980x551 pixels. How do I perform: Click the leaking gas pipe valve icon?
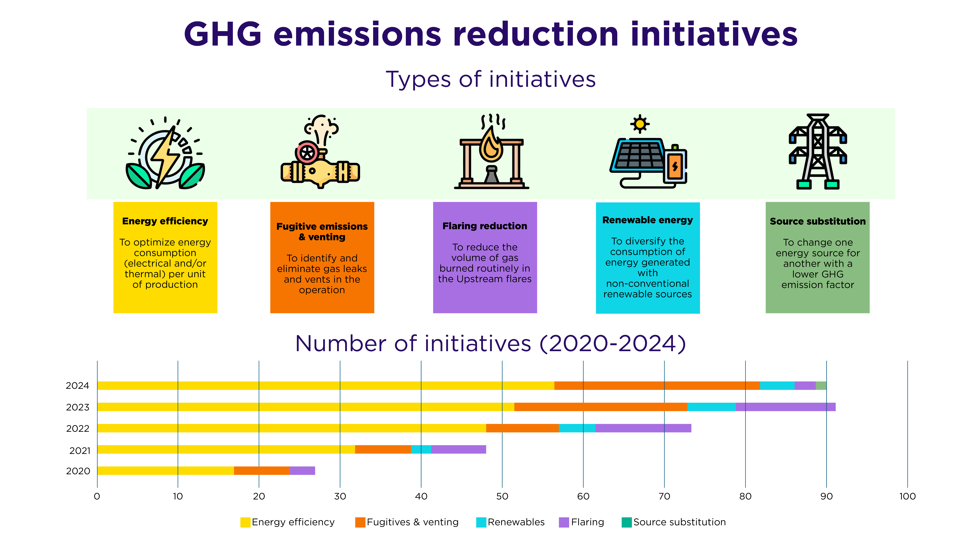click(320, 152)
